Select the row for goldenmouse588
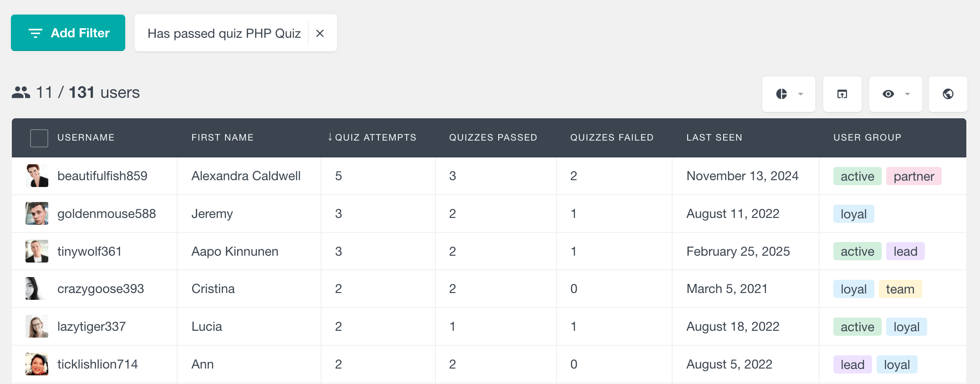The width and height of the screenshot is (980, 384). (x=39, y=213)
